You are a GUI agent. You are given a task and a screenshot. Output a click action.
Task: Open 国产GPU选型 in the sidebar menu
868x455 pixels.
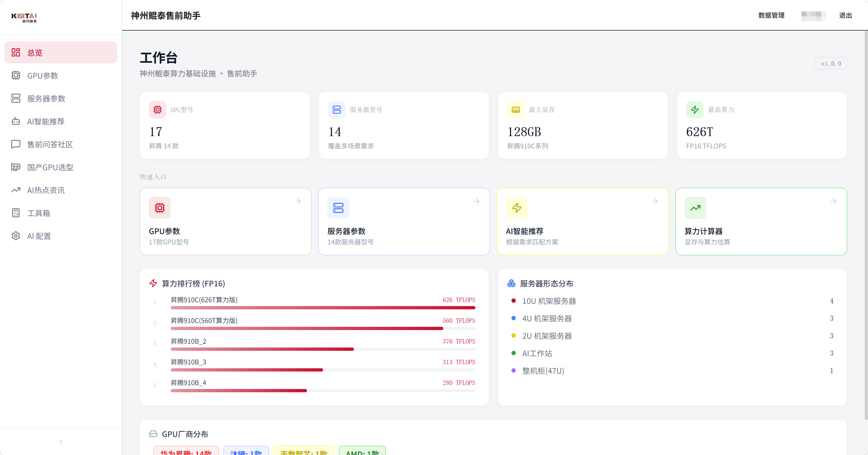[61, 167]
